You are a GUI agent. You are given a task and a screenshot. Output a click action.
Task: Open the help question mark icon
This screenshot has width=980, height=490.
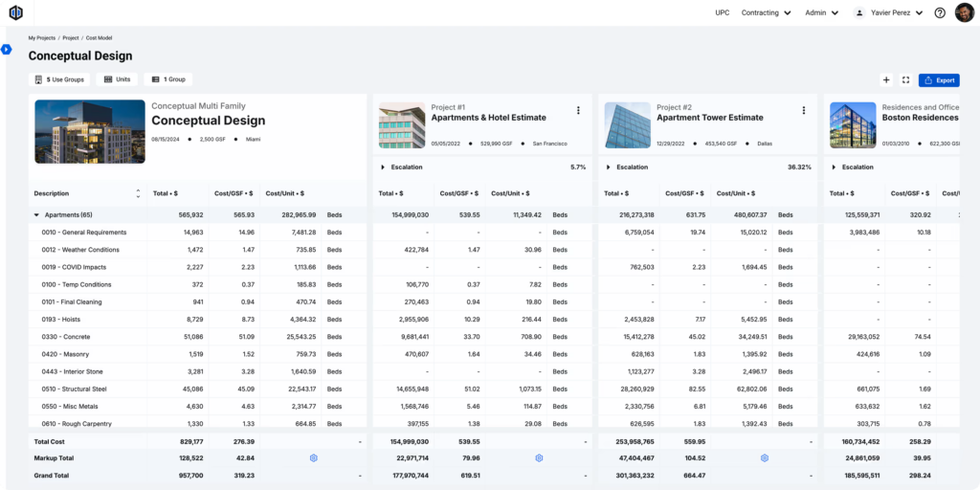pos(940,12)
